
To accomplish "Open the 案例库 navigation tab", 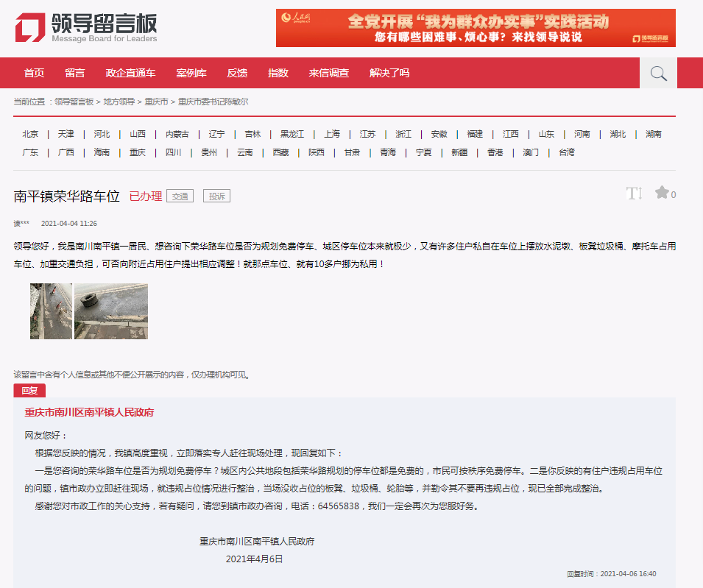I will pos(191,73).
